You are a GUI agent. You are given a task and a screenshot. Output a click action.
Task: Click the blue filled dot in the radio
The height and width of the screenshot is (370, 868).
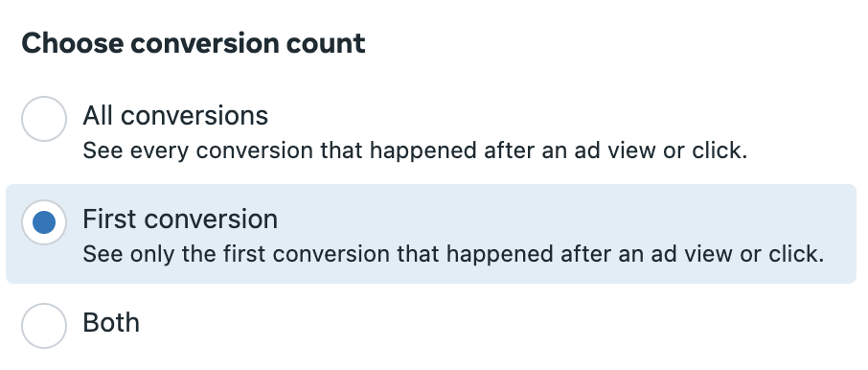tap(44, 222)
